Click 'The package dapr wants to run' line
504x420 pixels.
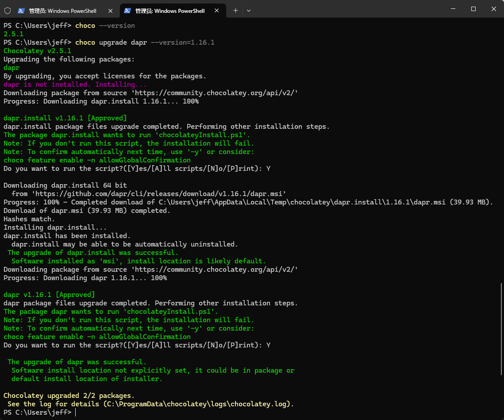point(111,312)
